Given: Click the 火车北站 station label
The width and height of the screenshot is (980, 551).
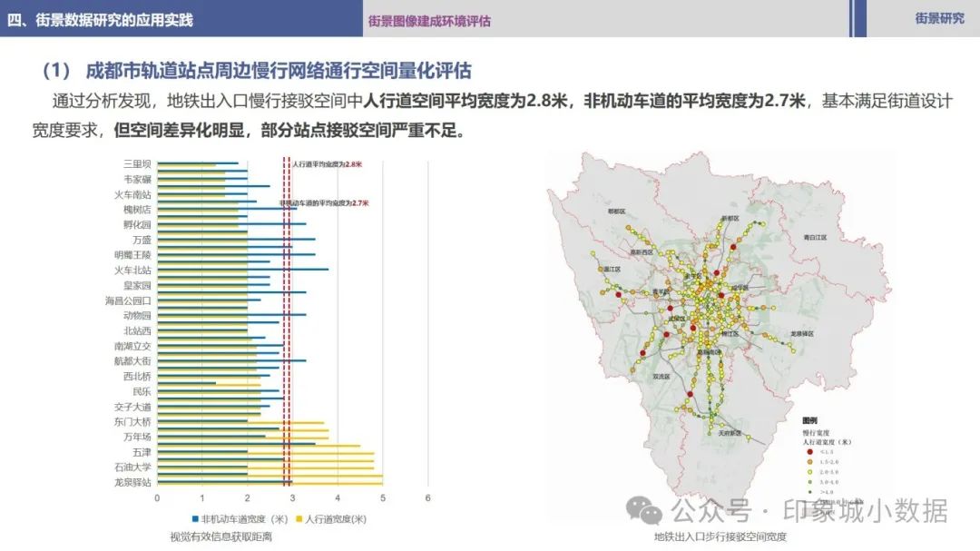Looking at the screenshot, I should [x=132, y=271].
